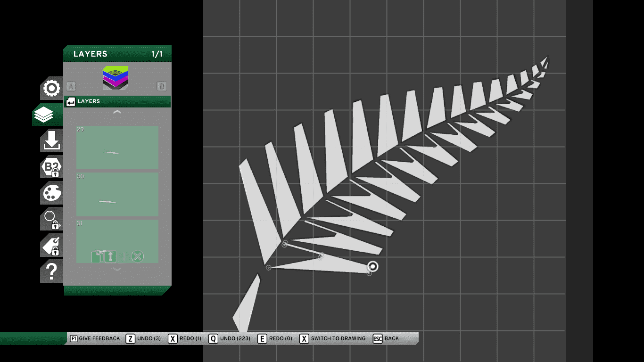This screenshot has height=362, width=644.
Task: Click the ESC Back button
Action: pyautogui.click(x=386, y=338)
